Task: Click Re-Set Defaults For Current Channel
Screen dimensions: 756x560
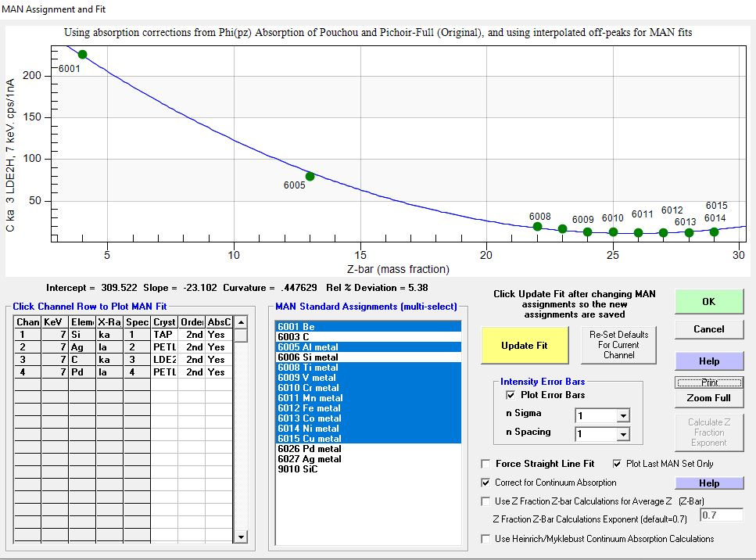Action: (x=619, y=345)
